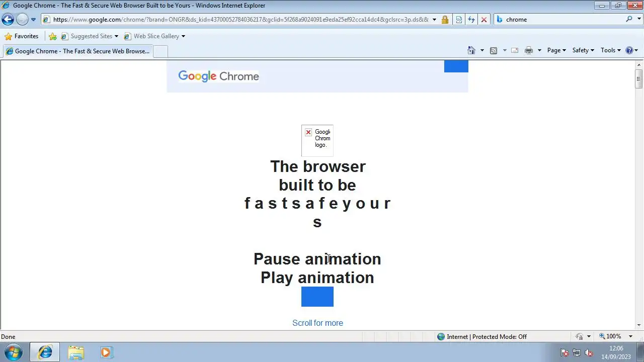
Task: Refresh the page with the Refresh icon
Action: click(x=471, y=20)
